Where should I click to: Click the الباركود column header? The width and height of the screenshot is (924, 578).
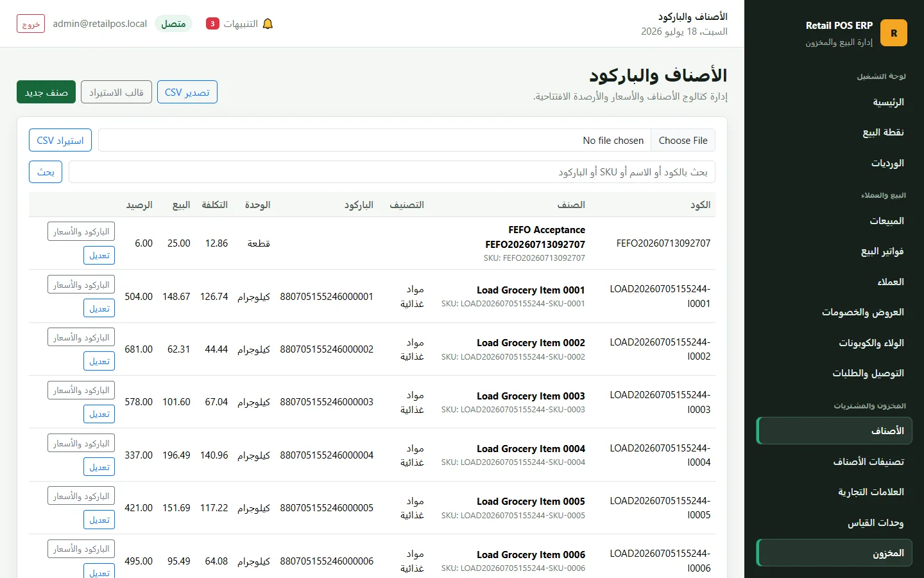359,204
